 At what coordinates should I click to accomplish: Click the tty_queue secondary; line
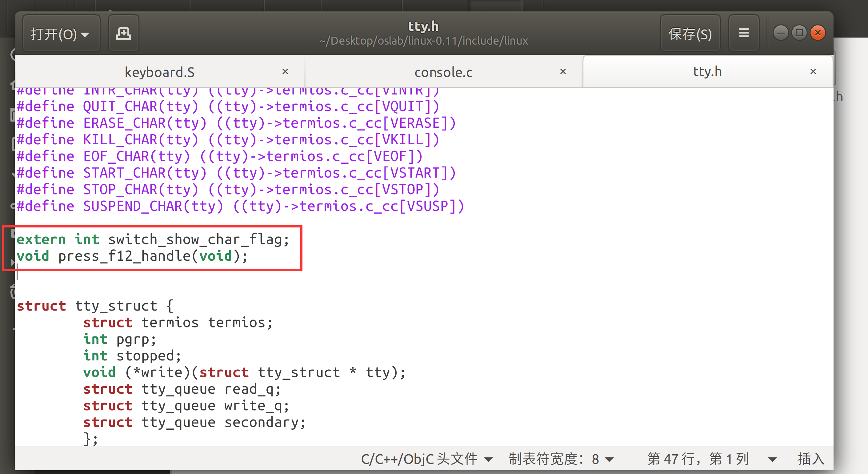click(x=194, y=422)
